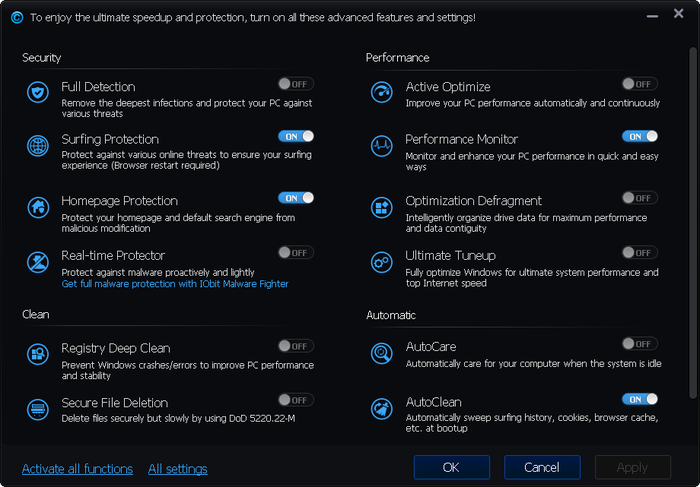Click the AutoClean icon
The width and height of the screenshot is (700, 487).
(x=381, y=408)
